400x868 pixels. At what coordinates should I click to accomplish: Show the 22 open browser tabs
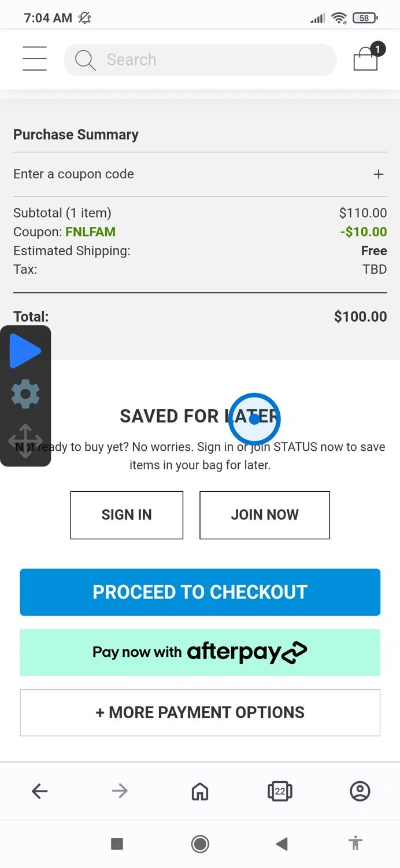pyautogui.click(x=280, y=791)
